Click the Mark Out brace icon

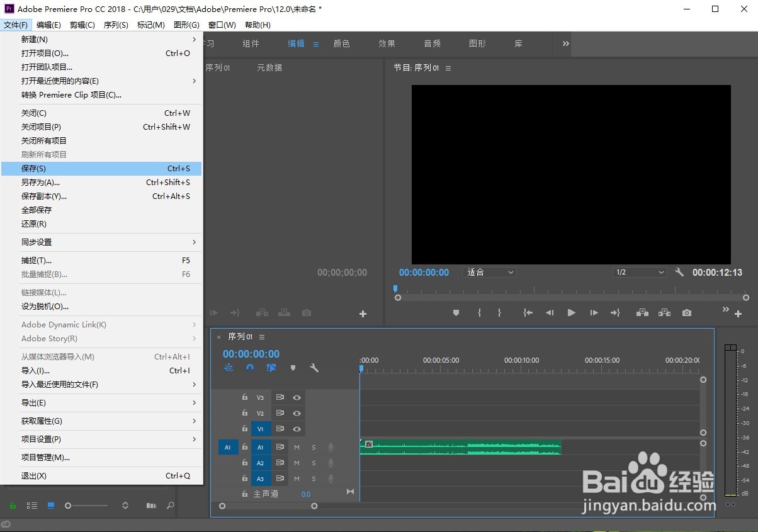pyautogui.click(x=499, y=313)
